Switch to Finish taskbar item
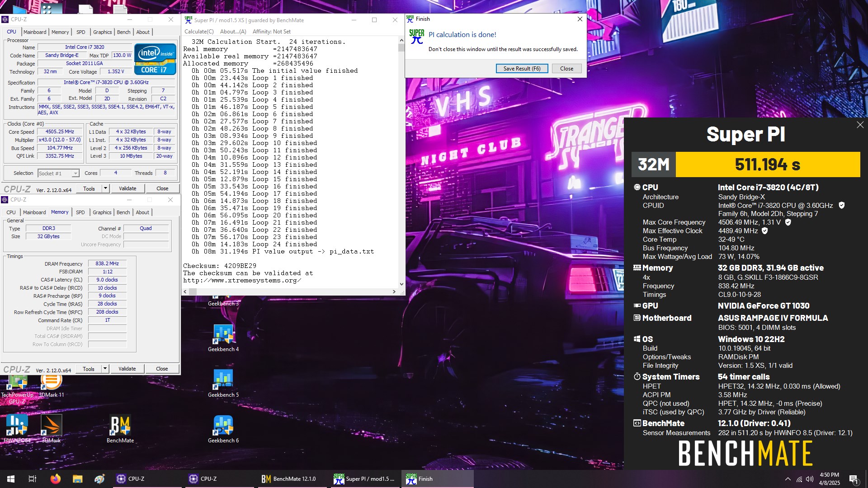The image size is (868, 488). click(x=438, y=479)
